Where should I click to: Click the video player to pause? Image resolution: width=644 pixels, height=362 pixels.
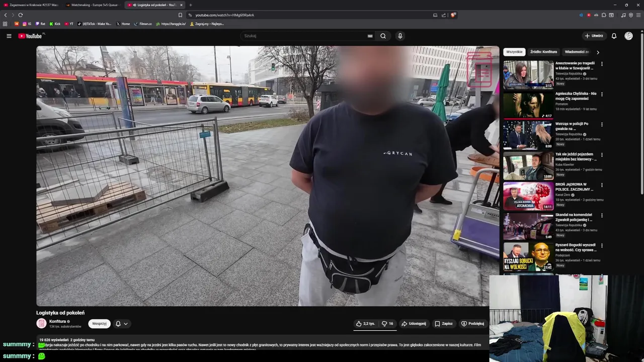pos(268,176)
